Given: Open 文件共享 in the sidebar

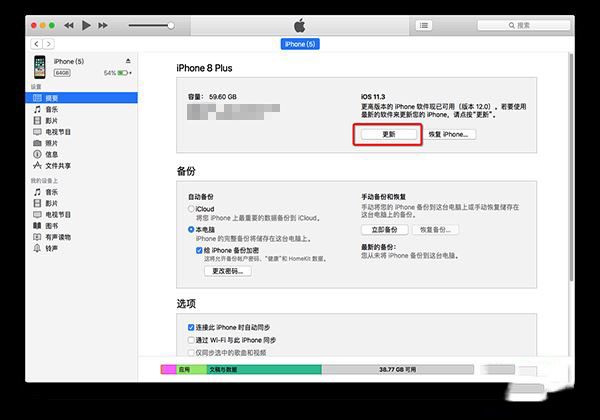Looking at the screenshot, I should (59, 167).
